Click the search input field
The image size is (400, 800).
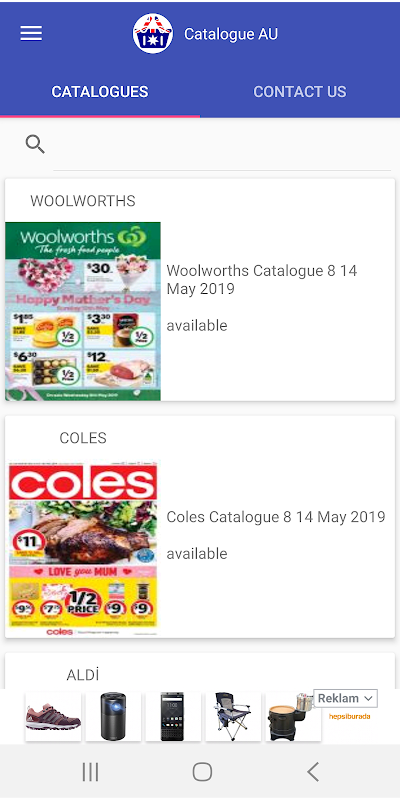pos(222,146)
